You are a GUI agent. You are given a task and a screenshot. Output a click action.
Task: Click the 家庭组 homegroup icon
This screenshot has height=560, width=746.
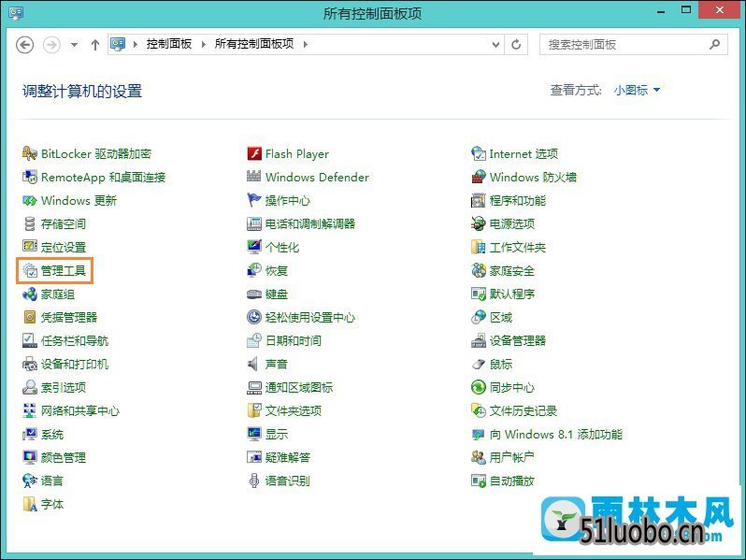click(30, 294)
